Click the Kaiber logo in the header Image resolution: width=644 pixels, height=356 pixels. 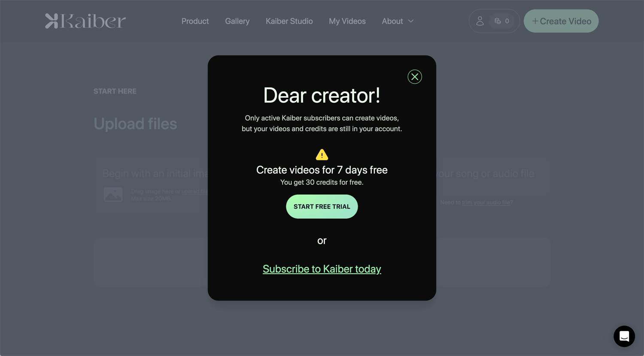[x=85, y=21]
